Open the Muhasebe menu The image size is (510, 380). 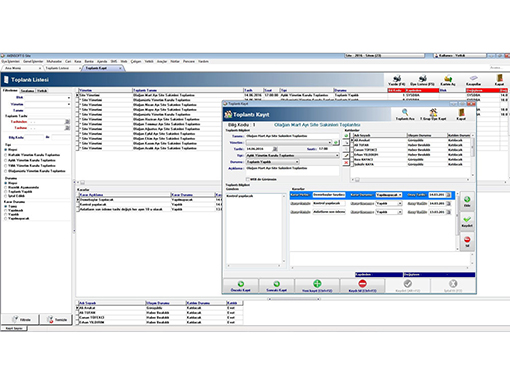click(54, 62)
